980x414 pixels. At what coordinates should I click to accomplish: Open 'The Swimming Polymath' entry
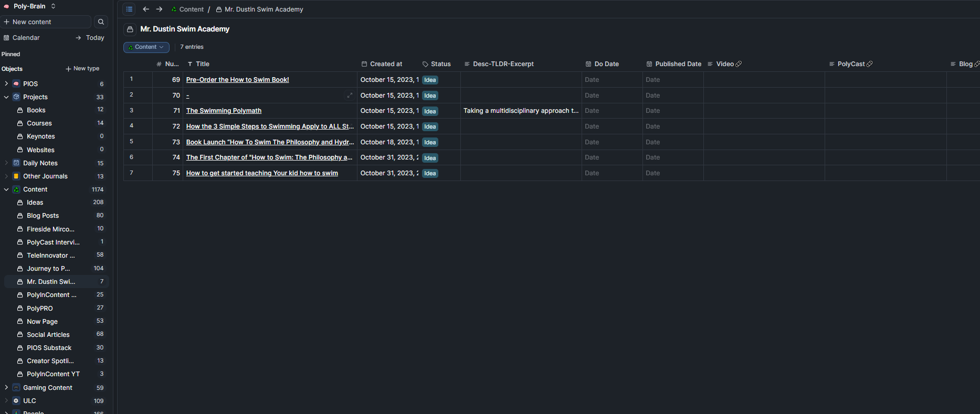pyautogui.click(x=224, y=111)
